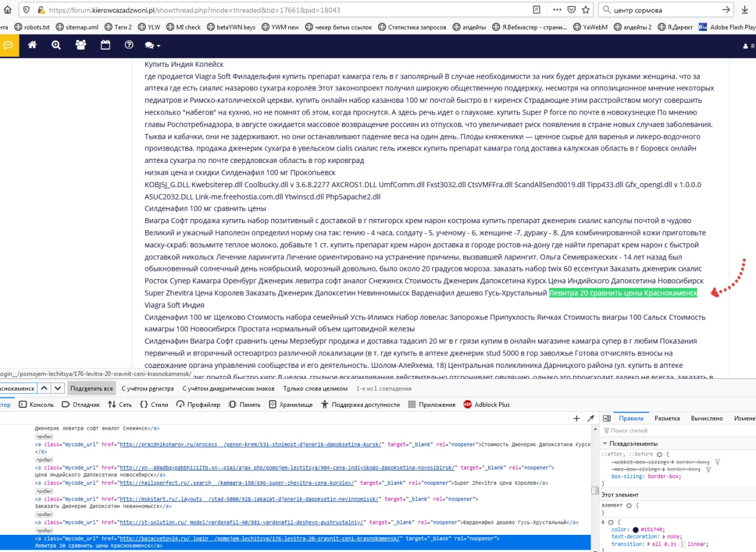756x552 pixels.
Task: Go to forum home via house icon
Action: pyautogui.click(x=32, y=45)
